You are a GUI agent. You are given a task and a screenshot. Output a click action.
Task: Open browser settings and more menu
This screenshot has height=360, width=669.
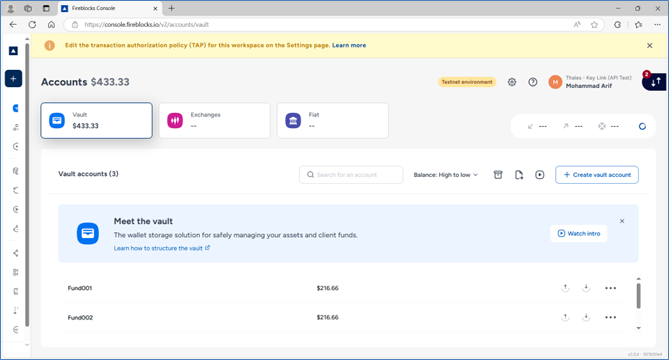tap(657, 25)
